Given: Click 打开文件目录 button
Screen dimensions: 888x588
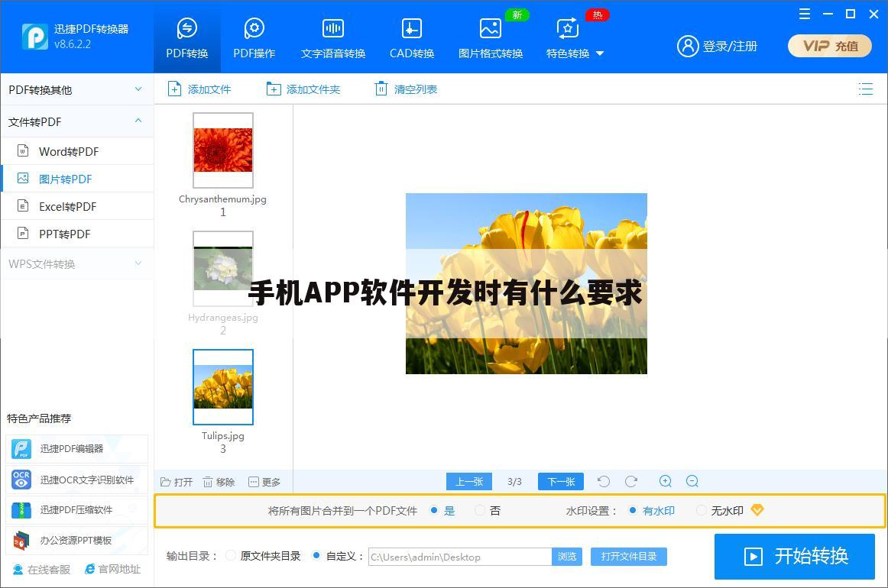Looking at the screenshot, I should pyautogui.click(x=629, y=557).
